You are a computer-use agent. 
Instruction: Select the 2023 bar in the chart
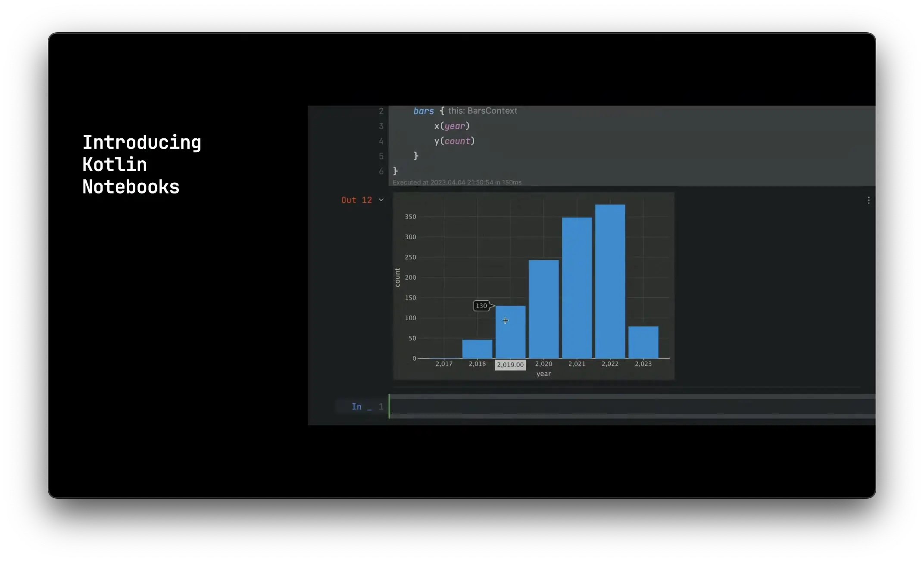tap(643, 342)
